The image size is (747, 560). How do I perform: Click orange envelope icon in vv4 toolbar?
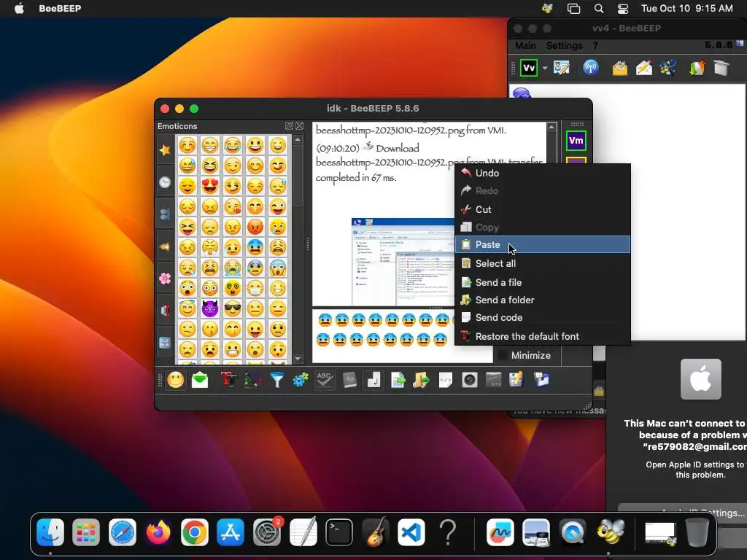(x=619, y=68)
